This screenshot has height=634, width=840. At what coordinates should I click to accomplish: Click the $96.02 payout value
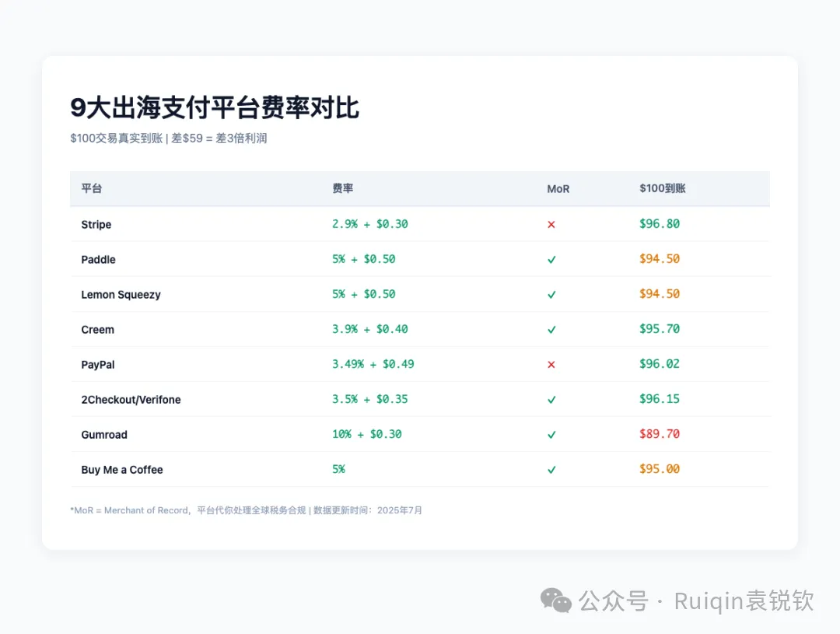[x=660, y=364]
